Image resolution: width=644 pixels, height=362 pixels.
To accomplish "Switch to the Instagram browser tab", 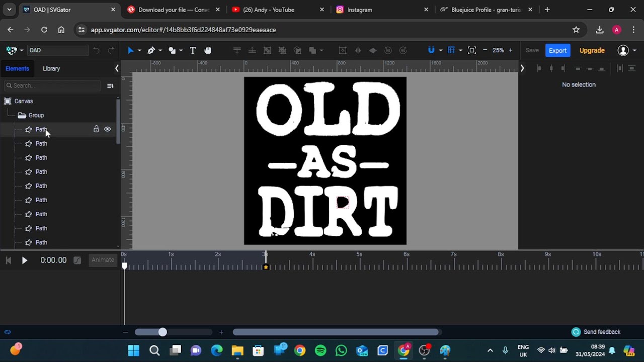I will point(383,10).
